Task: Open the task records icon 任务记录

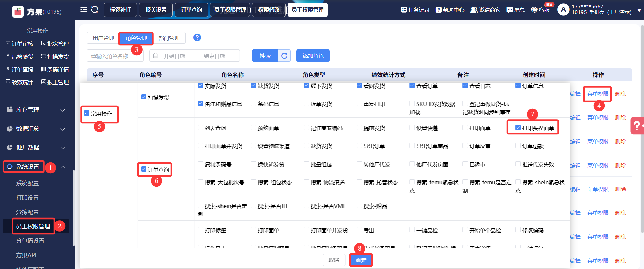Action: point(415,10)
